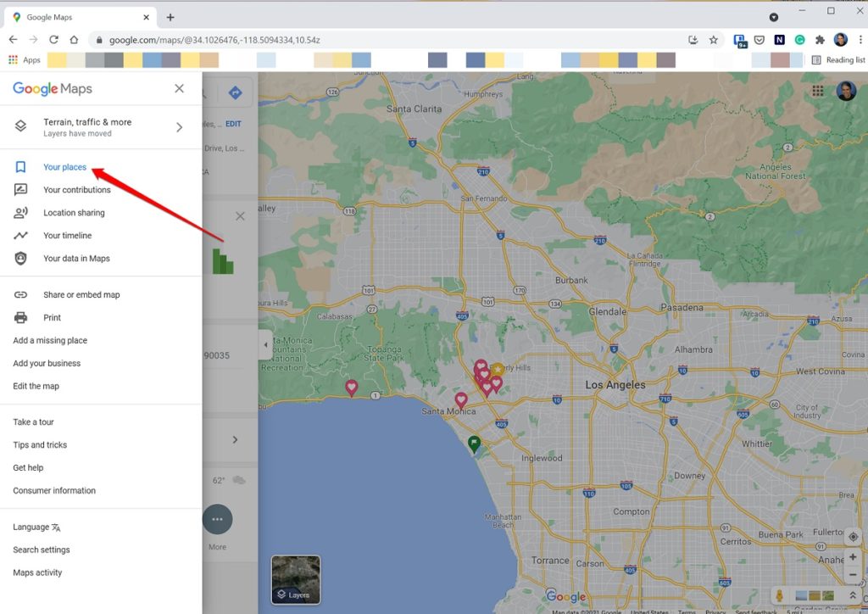The height and width of the screenshot is (614, 868).
Task: Open the Google apps grid
Action: (x=818, y=91)
